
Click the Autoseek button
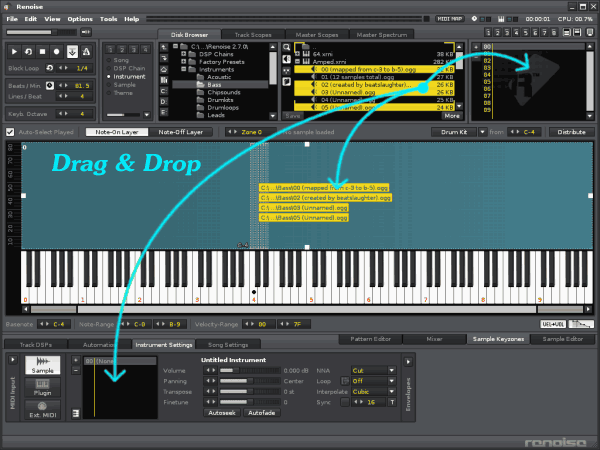[222, 413]
